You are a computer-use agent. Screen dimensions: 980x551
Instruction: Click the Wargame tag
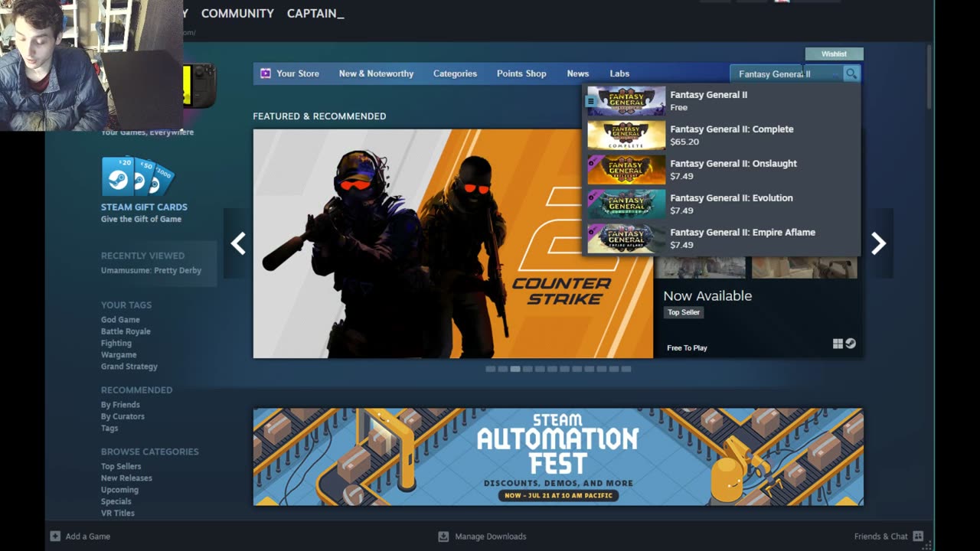tap(119, 354)
